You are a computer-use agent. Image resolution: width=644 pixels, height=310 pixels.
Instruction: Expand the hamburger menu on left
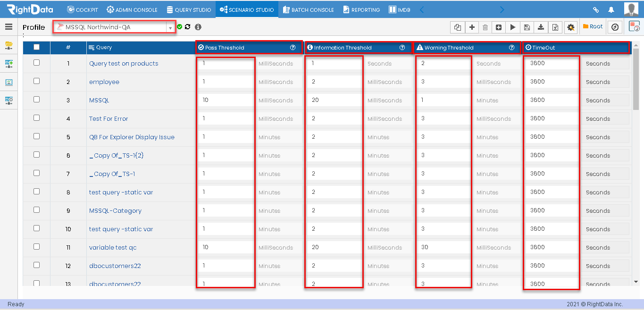(x=8, y=27)
